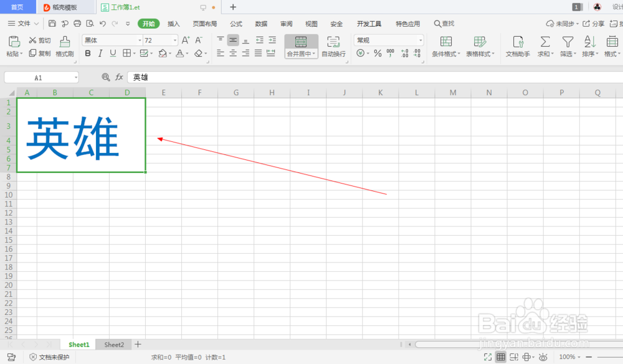
Task: Click the magnifier icon beside formula bar
Action: click(106, 77)
